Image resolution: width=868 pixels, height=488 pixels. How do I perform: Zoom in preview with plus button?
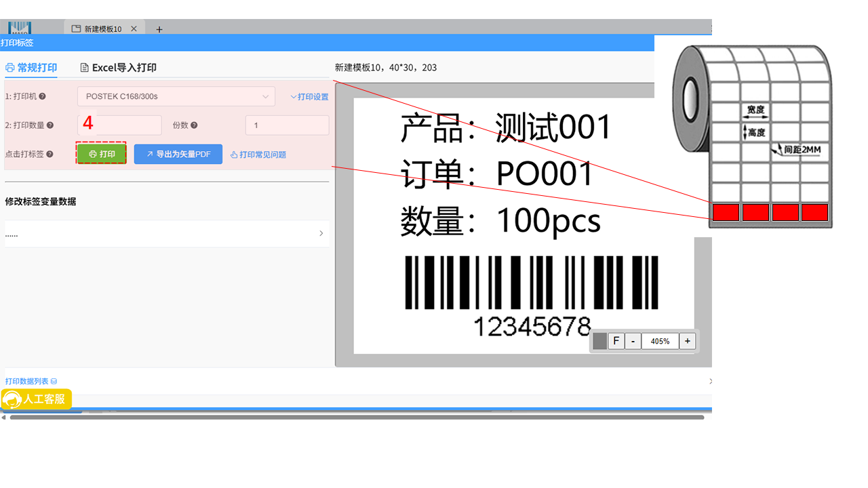pyautogui.click(x=688, y=341)
